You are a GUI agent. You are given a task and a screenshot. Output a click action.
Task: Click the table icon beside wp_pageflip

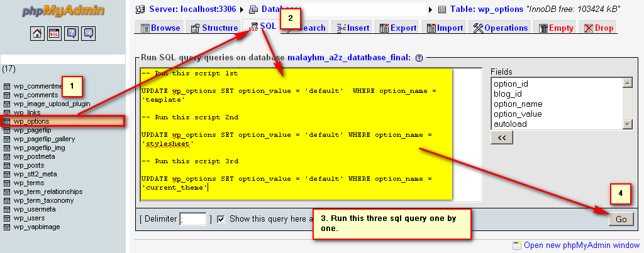[x=6, y=130]
